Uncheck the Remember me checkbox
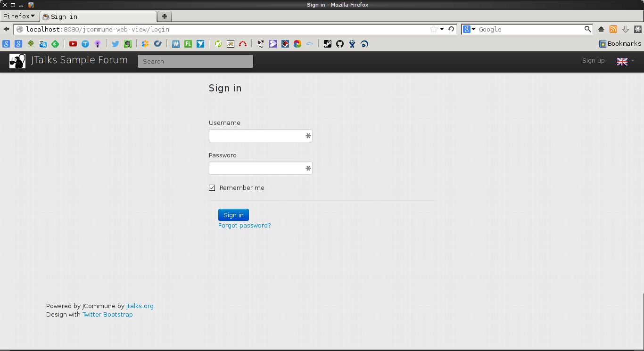Image resolution: width=644 pixels, height=351 pixels. [212, 188]
